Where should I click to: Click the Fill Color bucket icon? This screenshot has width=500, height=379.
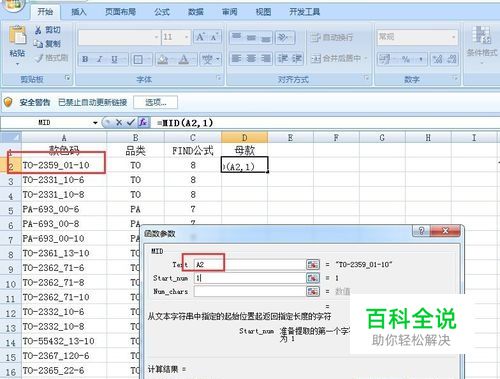[x=163, y=60]
